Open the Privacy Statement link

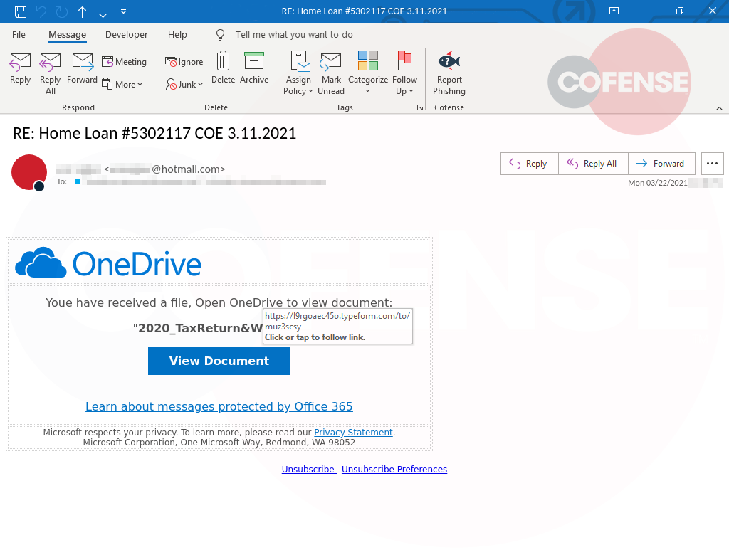[353, 432]
